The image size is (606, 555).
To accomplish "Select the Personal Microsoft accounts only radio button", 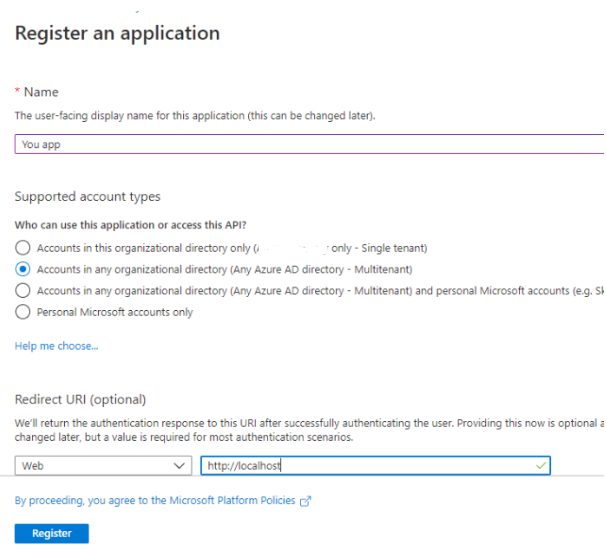I will (x=23, y=312).
